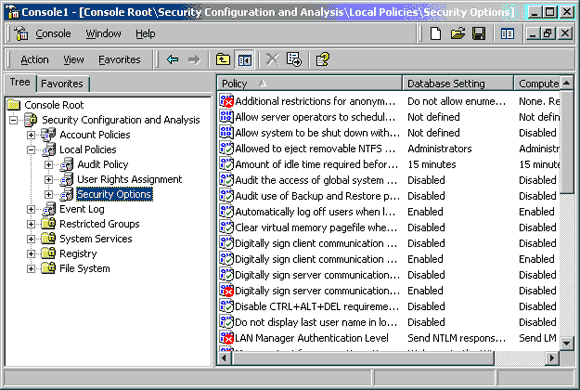Collapse the Local Policies node
The height and width of the screenshot is (390, 580).
31,149
